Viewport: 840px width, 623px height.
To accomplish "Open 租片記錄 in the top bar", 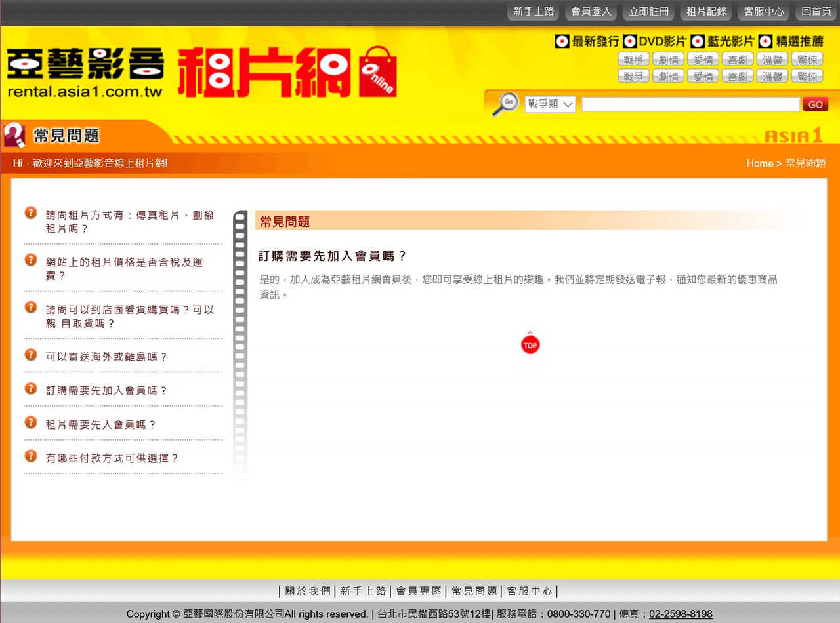I will click(x=706, y=11).
